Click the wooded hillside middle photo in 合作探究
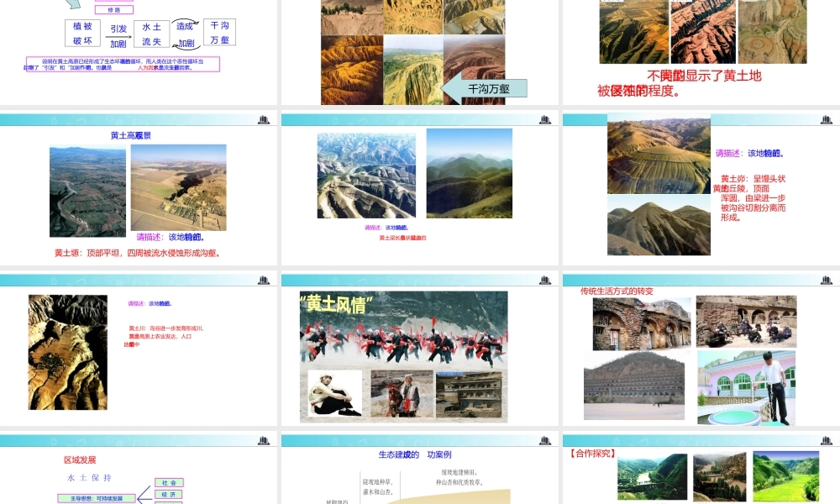Screen dimensions: 840x504 pos(720,476)
